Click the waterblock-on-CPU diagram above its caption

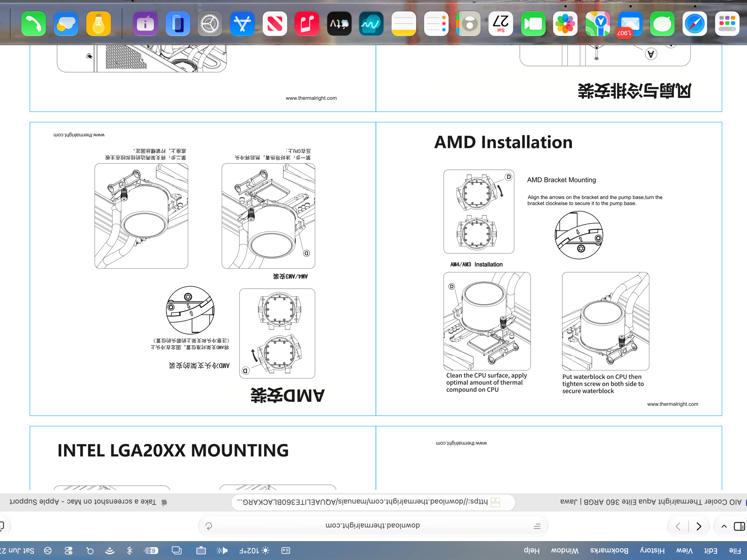[x=605, y=321]
